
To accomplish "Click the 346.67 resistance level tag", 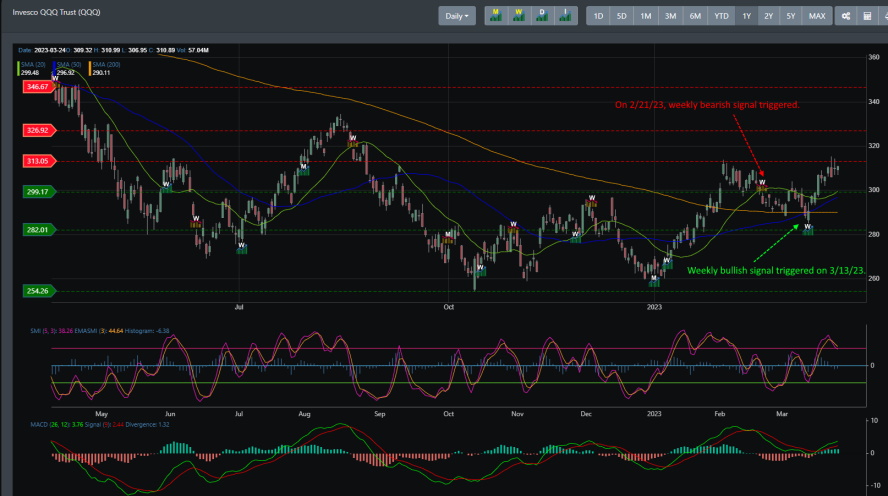I will click(x=39, y=87).
